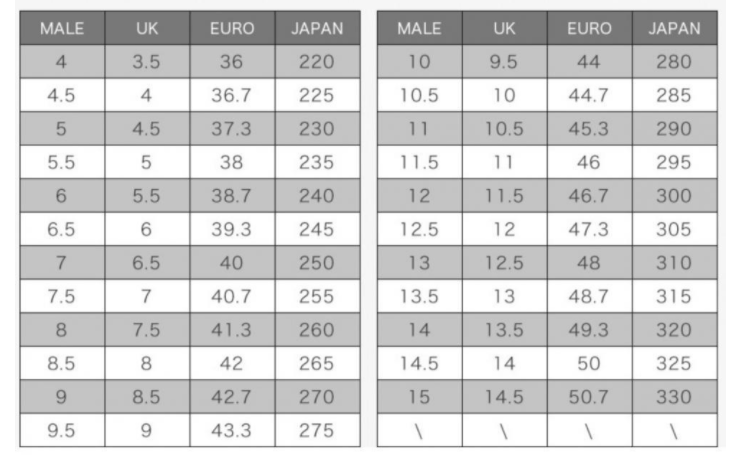The width and height of the screenshot is (750, 473).
Task: Select the UK header in right table
Action: click(x=504, y=28)
